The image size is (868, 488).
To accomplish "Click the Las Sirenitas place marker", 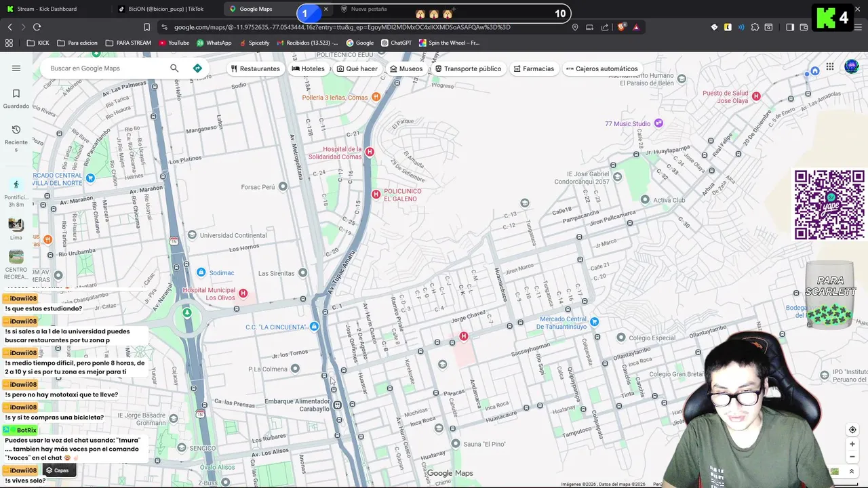I will click(x=302, y=272).
